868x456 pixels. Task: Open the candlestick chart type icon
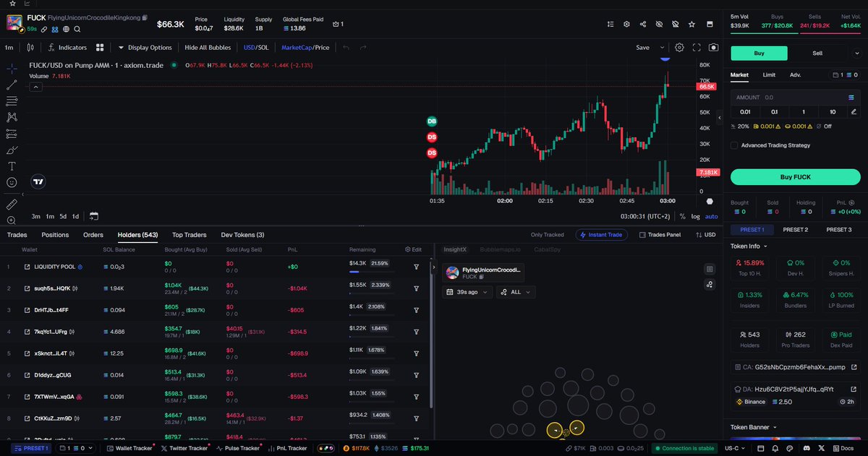(x=30, y=48)
